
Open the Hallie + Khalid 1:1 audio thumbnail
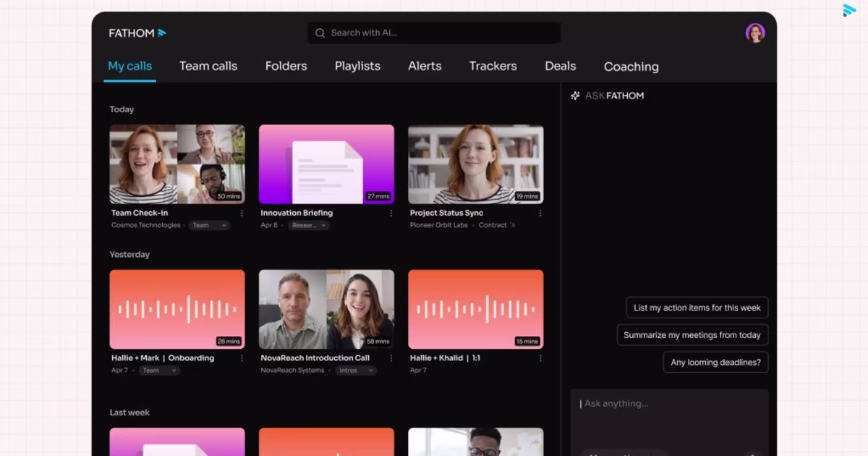pos(476,310)
